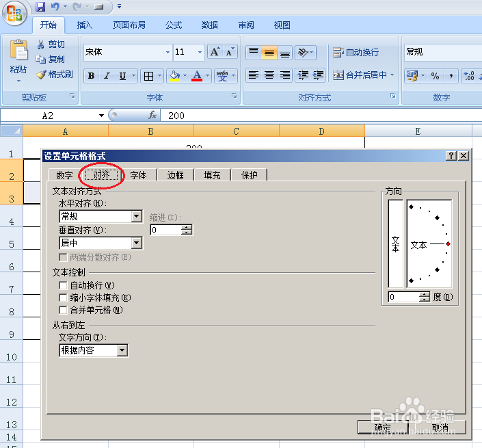Open the 保护 dialog tab

click(x=250, y=175)
